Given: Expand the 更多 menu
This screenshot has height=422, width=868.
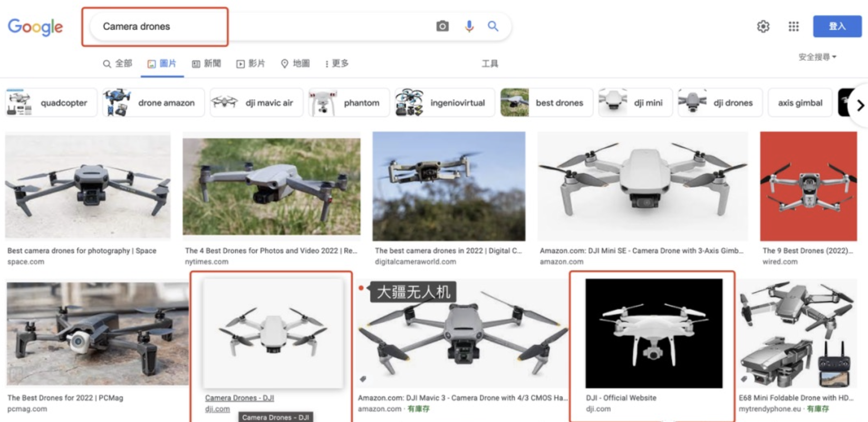Looking at the screenshot, I should coord(336,63).
